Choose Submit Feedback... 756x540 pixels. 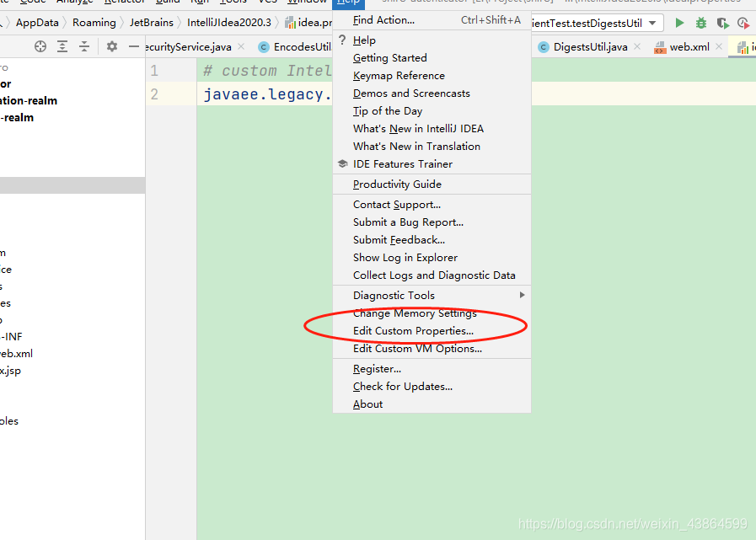click(x=432, y=239)
